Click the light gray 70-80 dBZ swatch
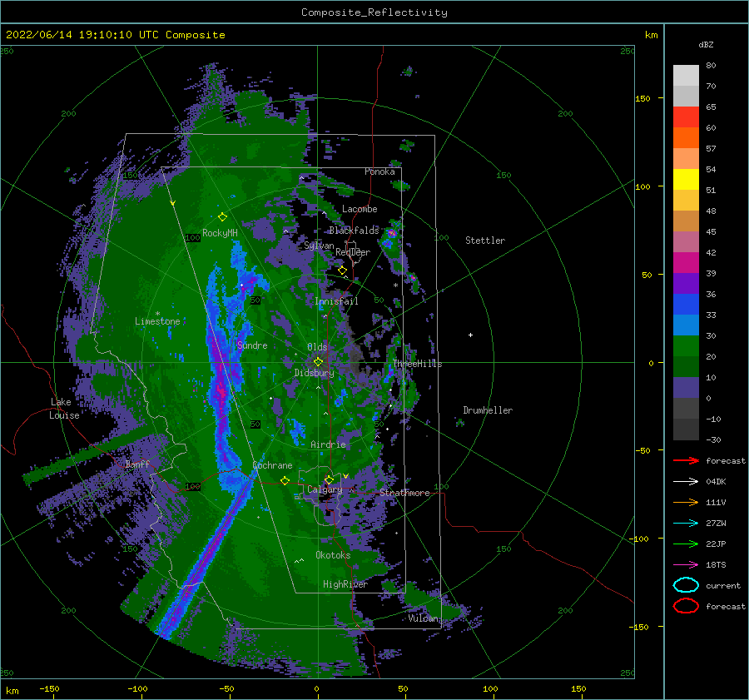Screen dimensions: 749x700 tap(686, 76)
